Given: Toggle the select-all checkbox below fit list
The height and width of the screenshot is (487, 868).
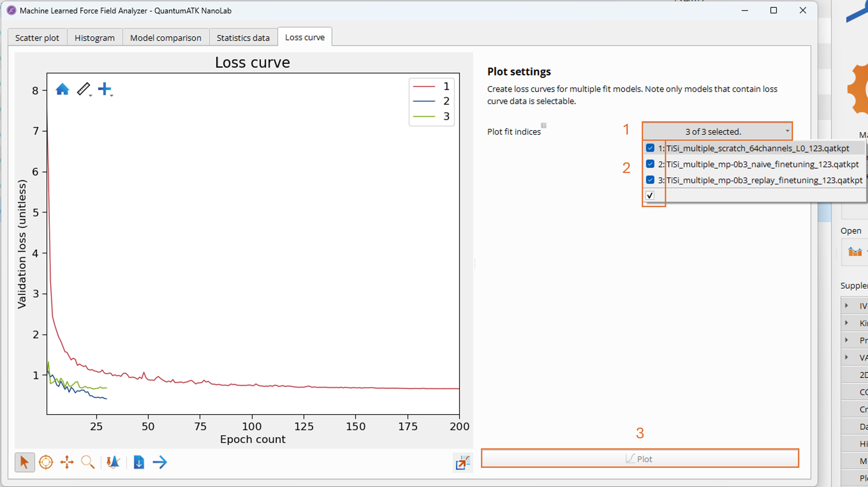Looking at the screenshot, I should pyautogui.click(x=650, y=195).
